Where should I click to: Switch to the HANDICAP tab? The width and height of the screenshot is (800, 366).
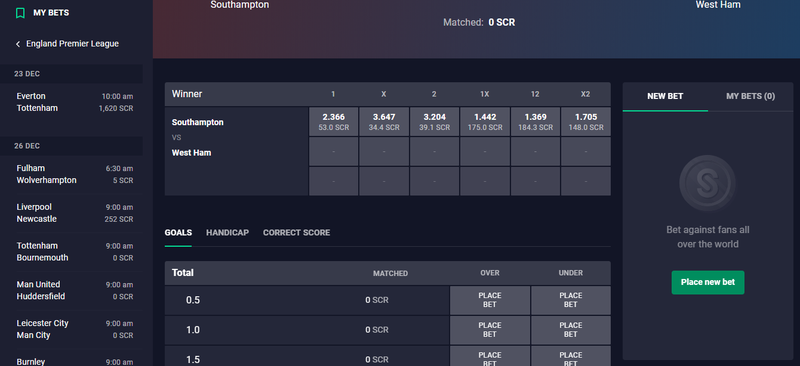[x=228, y=233]
